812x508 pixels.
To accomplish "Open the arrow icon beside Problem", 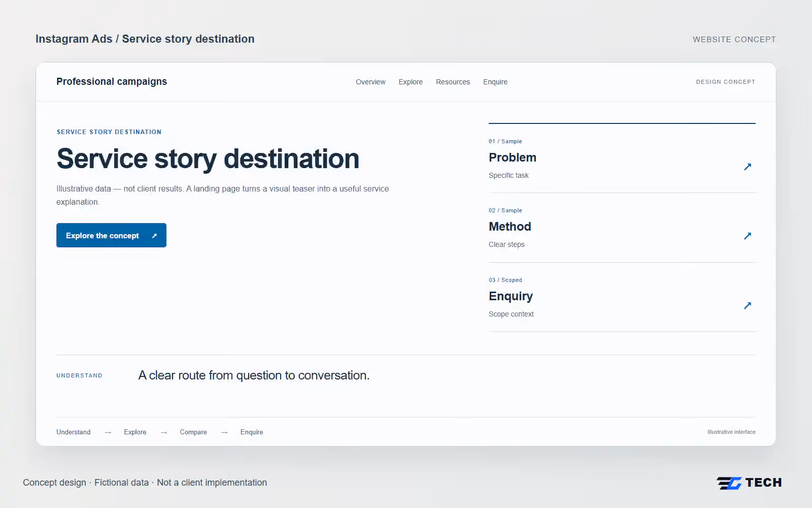I will pyautogui.click(x=748, y=167).
